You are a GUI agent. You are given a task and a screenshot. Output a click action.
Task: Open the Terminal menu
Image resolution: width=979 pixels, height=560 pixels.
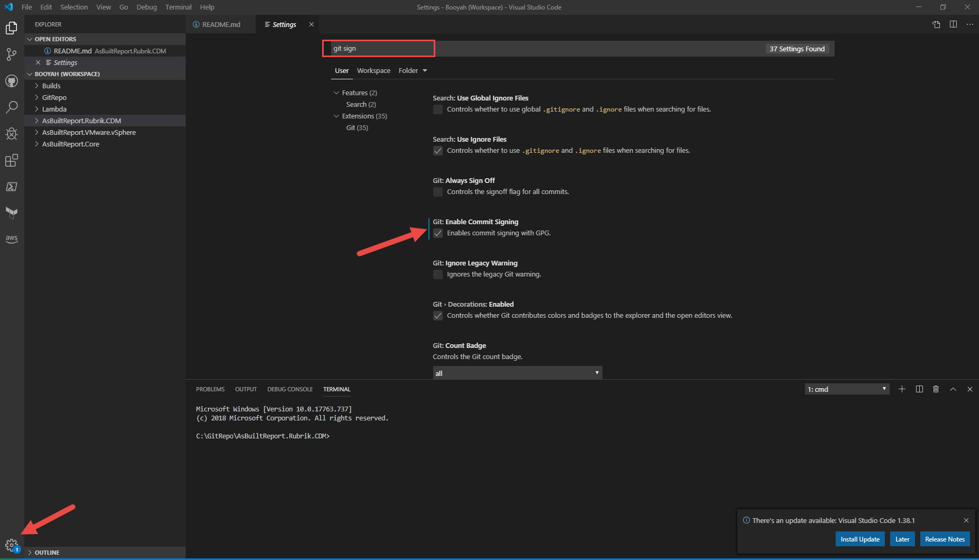click(x=178, y=7)
